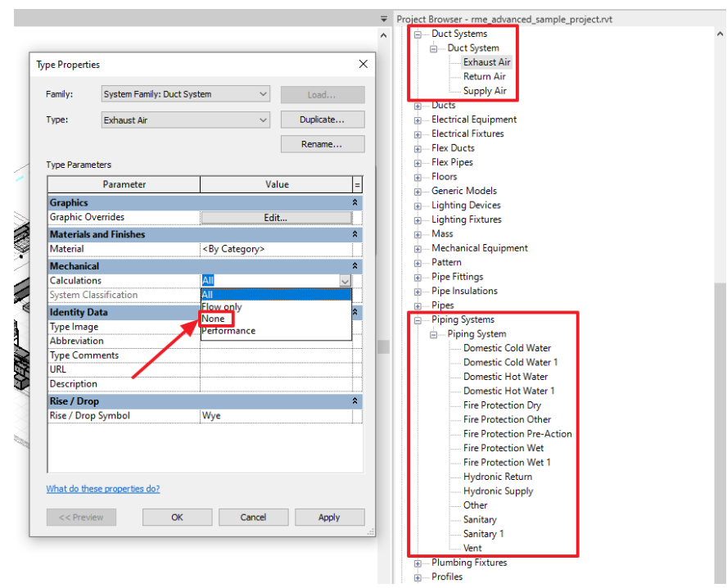Expand the Ducts tree node

[418, 106]
